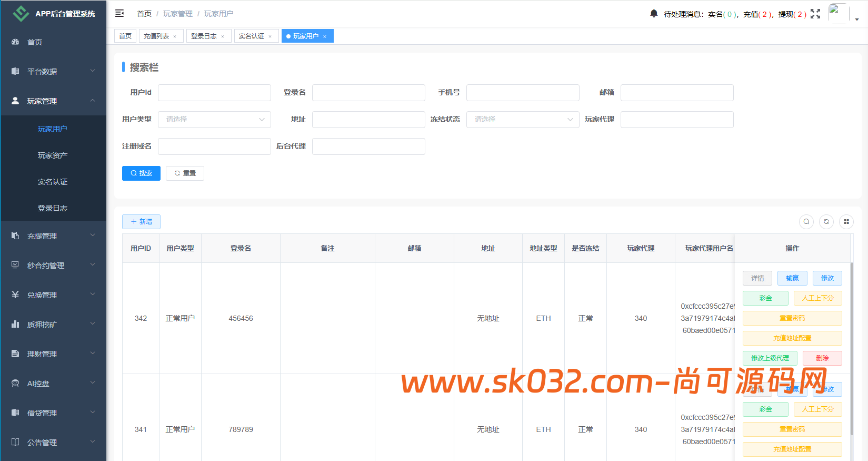The width and height of the screenshot is (868, 461).
Task: Click 彩金 for user 341
Action: tap(765, 409)
